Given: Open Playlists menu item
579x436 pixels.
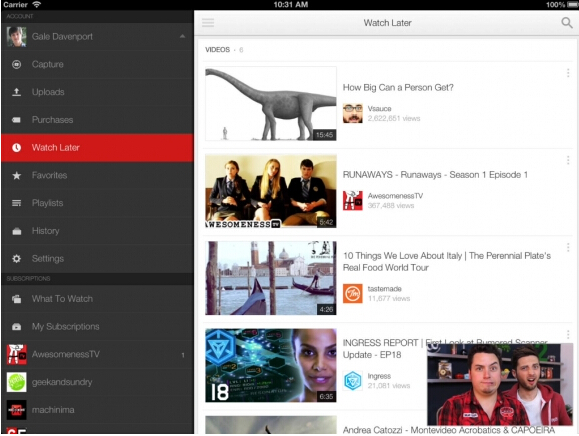Looking at the screenshot, I should coord(97,203).
